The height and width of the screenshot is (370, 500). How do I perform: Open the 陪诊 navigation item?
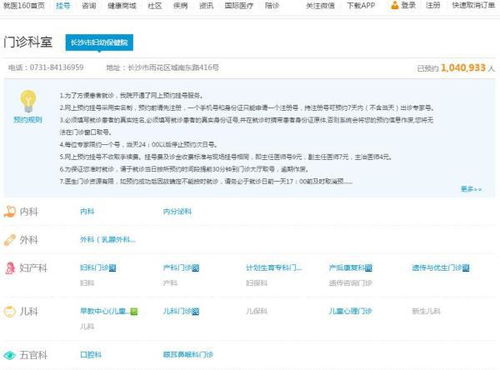[x=272, y=5]
